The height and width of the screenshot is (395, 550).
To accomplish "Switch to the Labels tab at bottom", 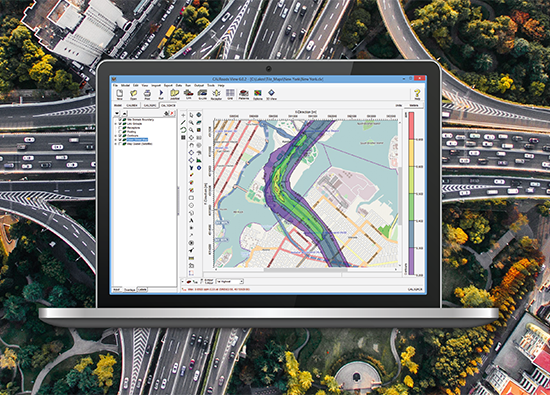I will 142,289.
